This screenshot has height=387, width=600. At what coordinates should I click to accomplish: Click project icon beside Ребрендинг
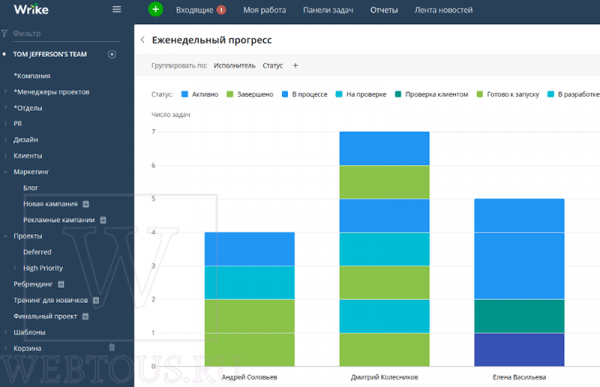[x=61, y=284]
